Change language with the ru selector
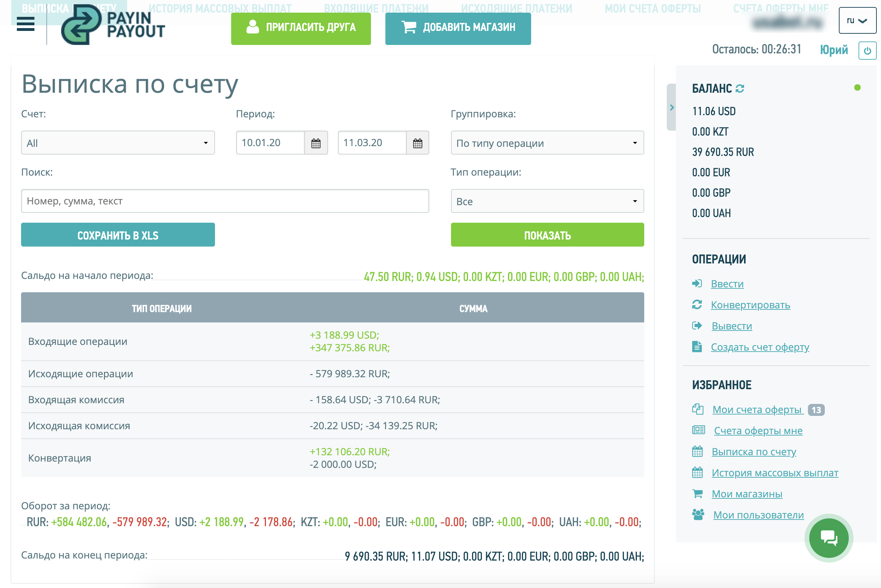The image size is (881, 588). (857, 21)
